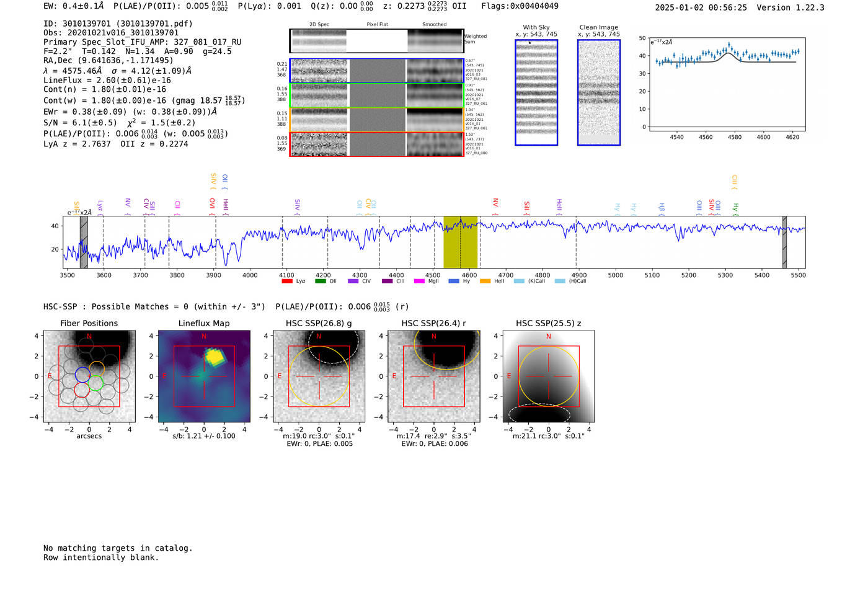Select the green-bordered 2D spectrum row
The height and width of the screenshot is (591, 868).
[376, 96]
